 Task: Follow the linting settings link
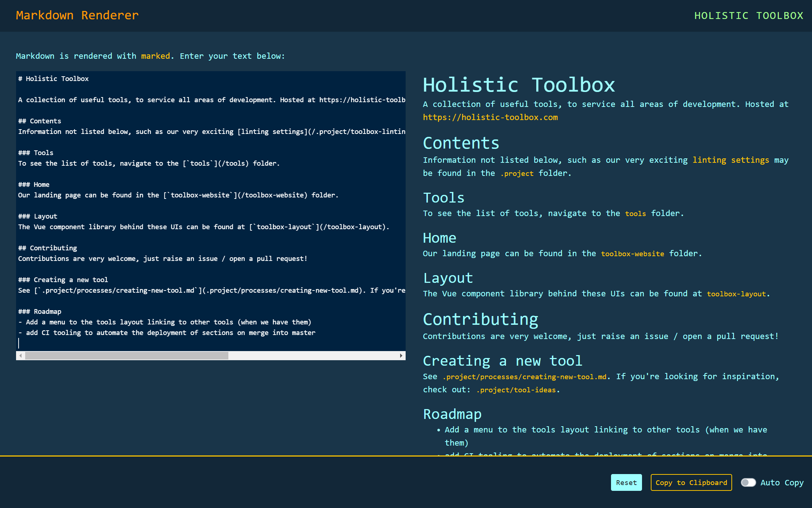(731, 160)
